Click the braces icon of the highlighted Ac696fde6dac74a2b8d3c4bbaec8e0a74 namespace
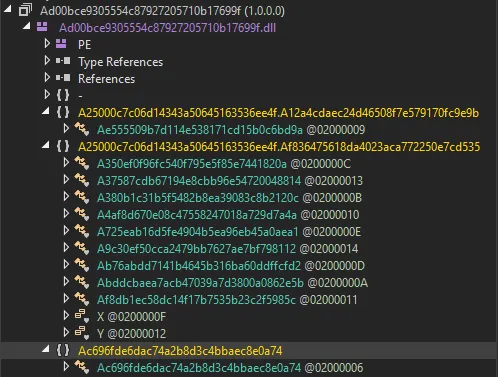The image size is (498, 377). (x=63, y=350)
